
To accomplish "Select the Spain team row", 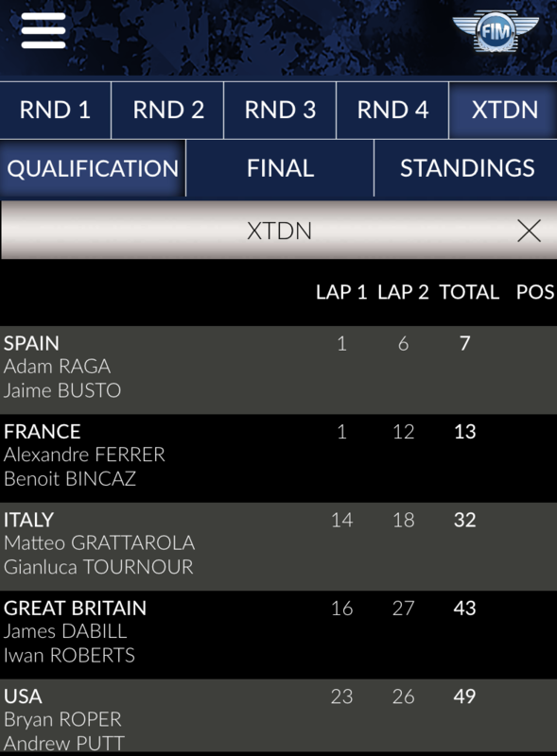I will (278, 369).
